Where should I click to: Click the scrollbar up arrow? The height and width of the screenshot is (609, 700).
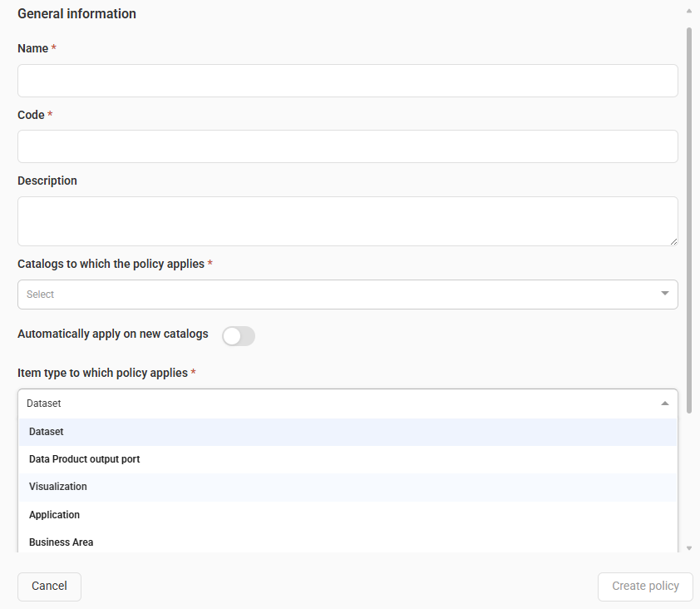[688, 12]
